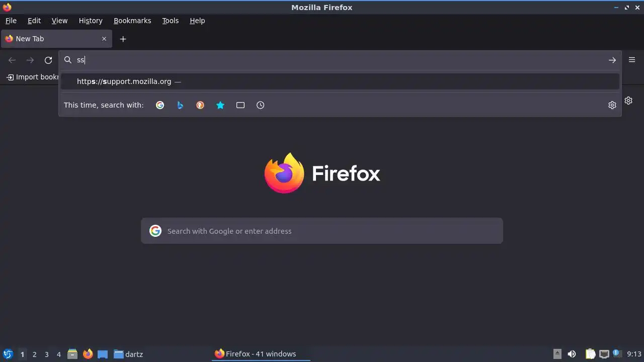Open the dartz folder in taskbar

pos(128,354)
